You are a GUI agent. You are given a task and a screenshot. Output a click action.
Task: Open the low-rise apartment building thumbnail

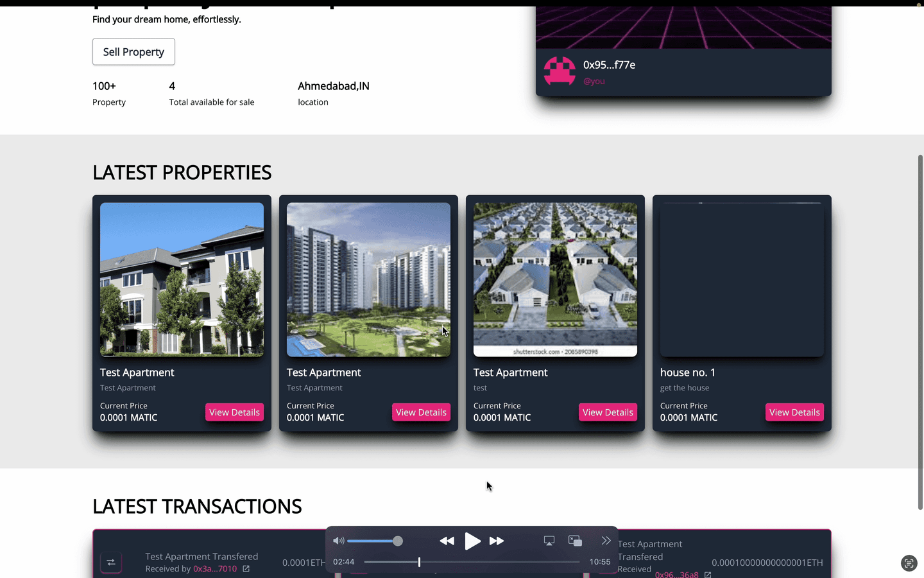[182, 279]
